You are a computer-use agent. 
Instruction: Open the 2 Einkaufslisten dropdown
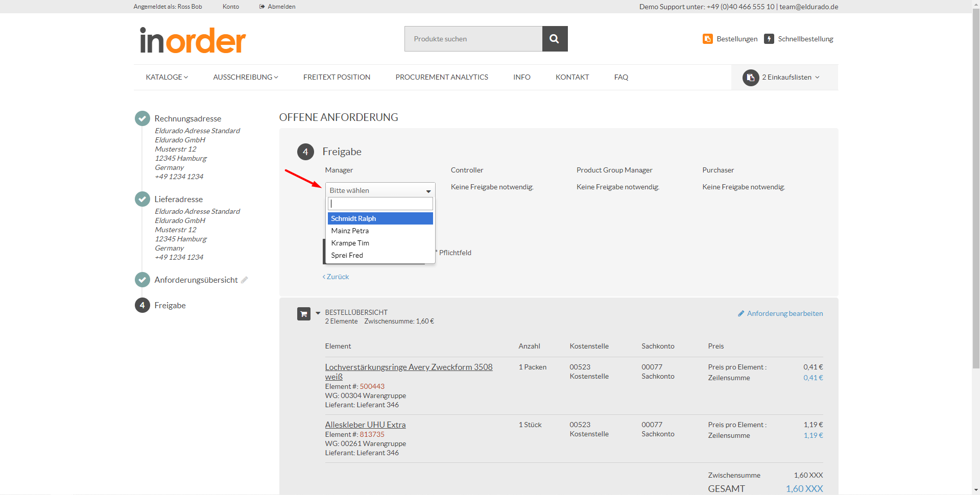point(787,77)
